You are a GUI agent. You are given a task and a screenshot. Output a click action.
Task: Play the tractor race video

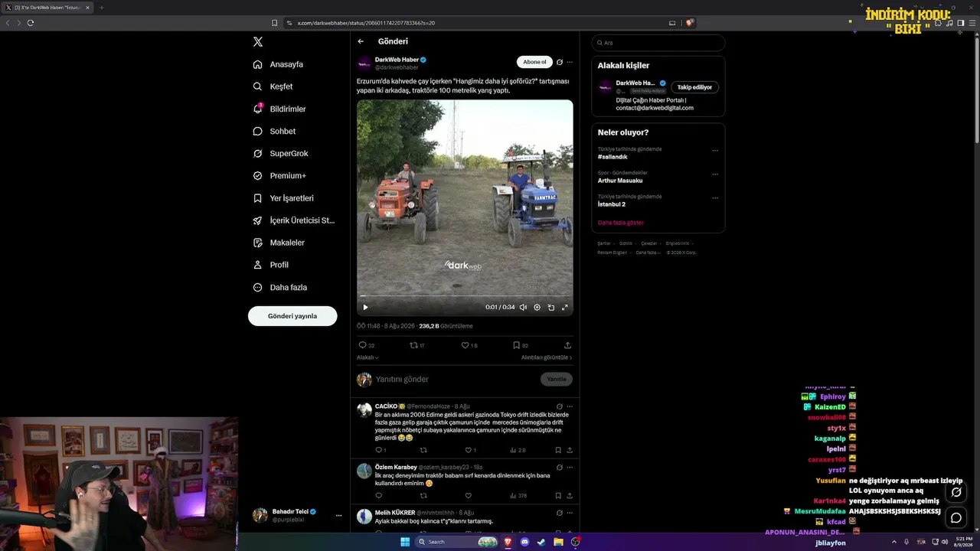coord(365,307)
